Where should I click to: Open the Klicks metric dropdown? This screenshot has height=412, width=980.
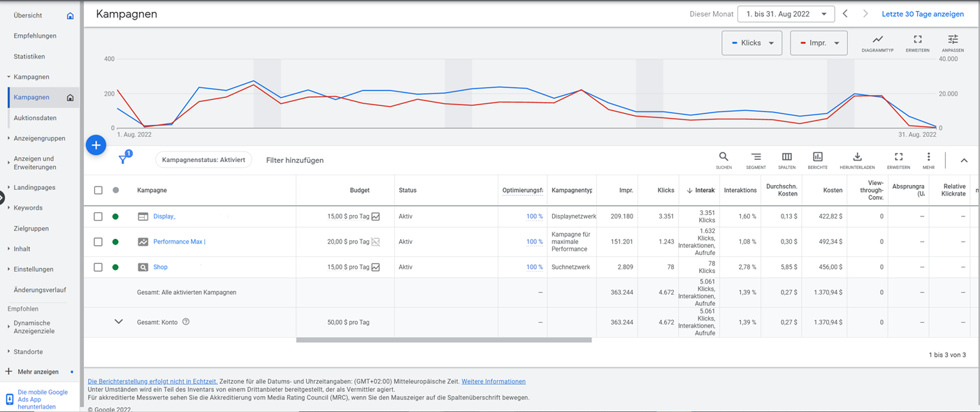(x=751, y=43)
